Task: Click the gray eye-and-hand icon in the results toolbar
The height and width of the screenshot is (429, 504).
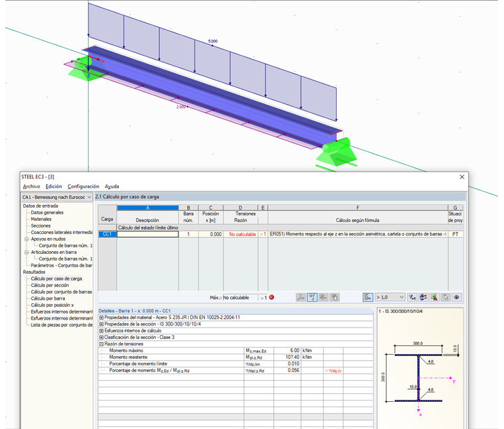Action: [334, 297]
